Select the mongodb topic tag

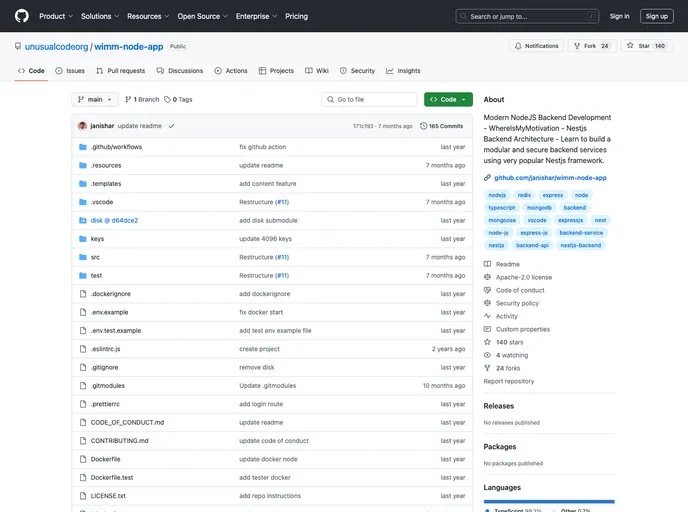pyautogui.click(x=539, y=208)
